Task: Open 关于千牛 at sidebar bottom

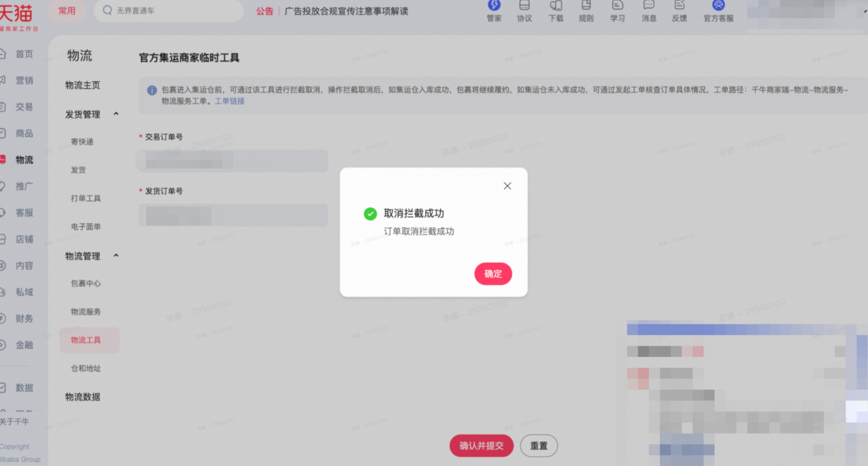Action: (15, 422)
